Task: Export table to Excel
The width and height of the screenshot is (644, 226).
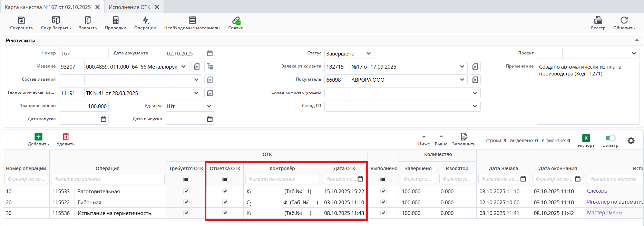Action: click(586, 138)
